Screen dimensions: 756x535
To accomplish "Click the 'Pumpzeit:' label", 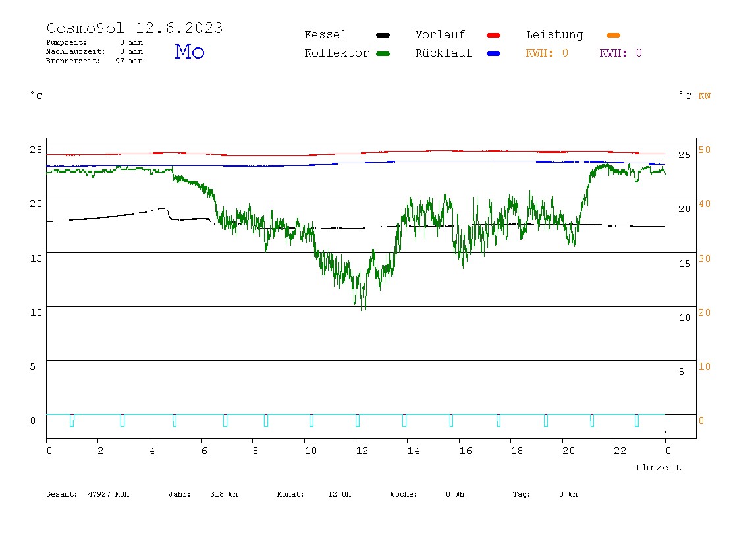I will (x=67, y=42).
